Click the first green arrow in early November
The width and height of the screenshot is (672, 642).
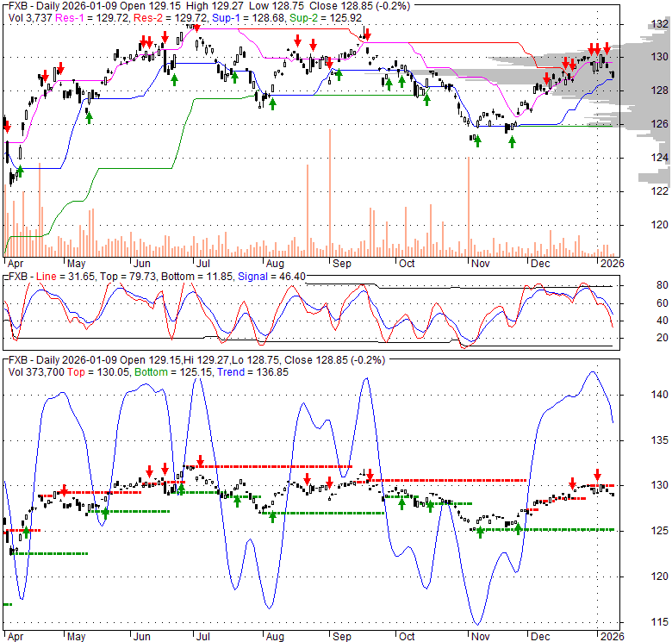coord(476,140)
